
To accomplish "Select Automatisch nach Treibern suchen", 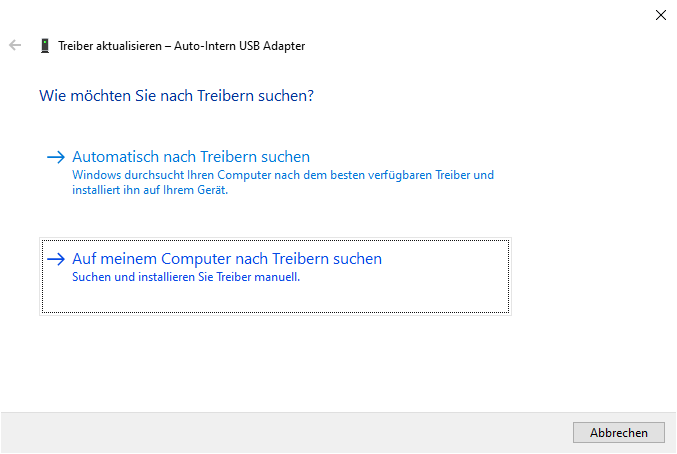I will [x=191, y=157].
